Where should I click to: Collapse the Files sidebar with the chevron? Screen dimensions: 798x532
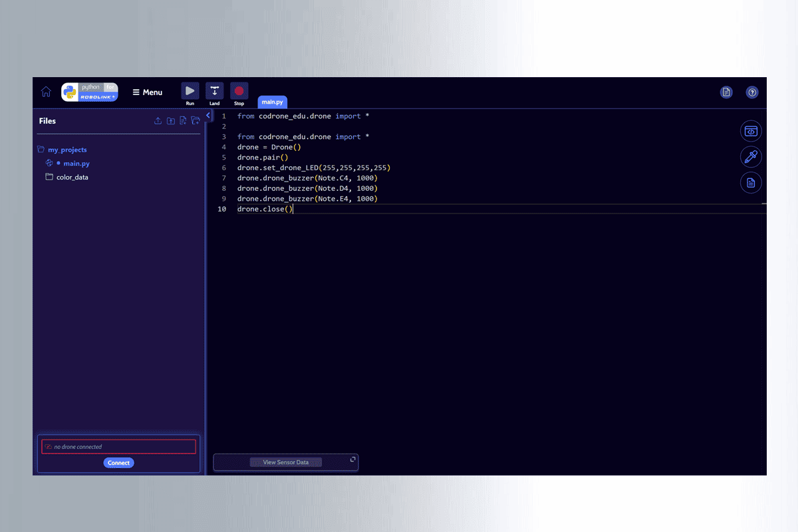tap(208, 116)
